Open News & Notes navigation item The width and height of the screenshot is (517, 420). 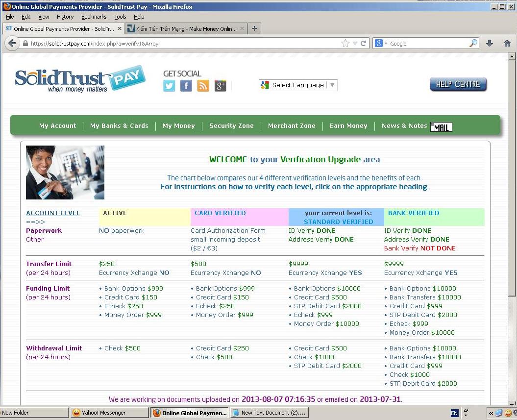tap(404, 125)
